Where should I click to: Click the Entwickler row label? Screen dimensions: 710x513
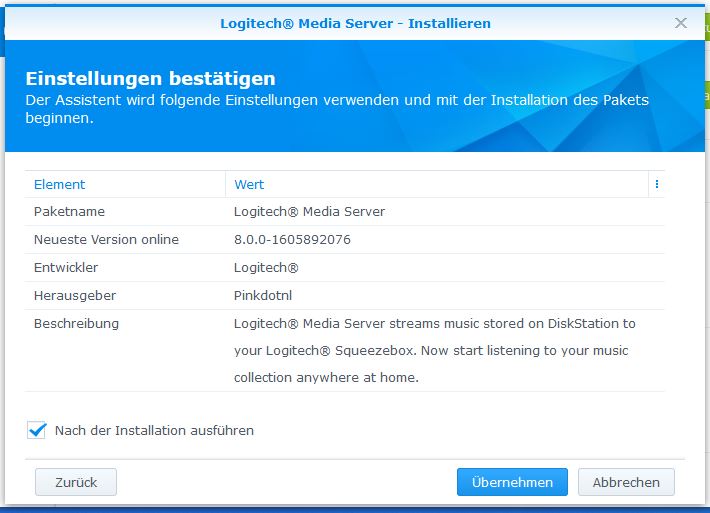pos(66,268)
